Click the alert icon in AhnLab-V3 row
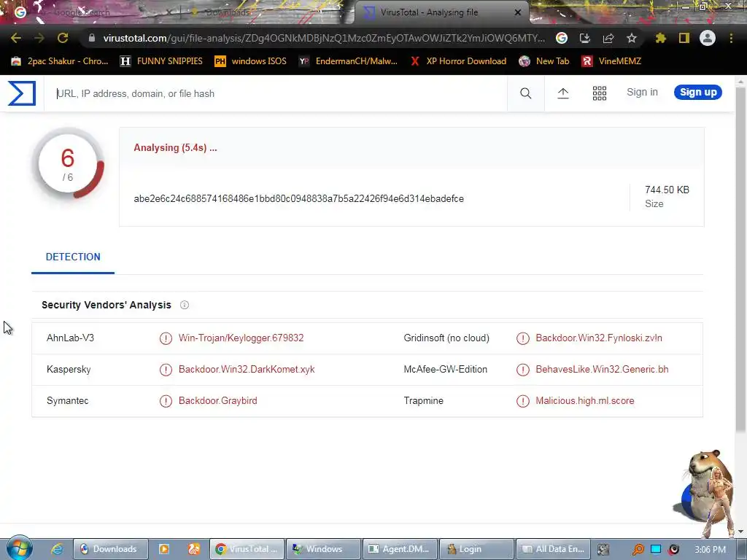The image size is (747, 560). coord(166,338)
